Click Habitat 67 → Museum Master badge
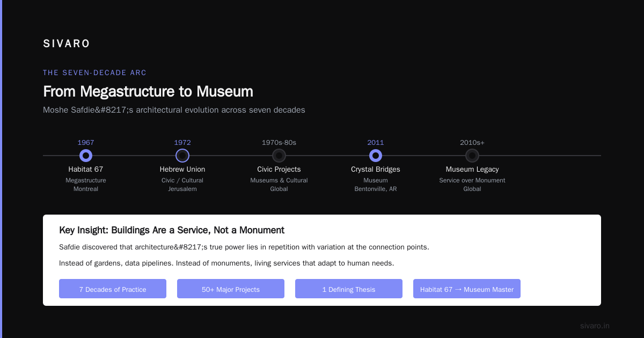The width and height of the screenshot is (644, 338). coord(467,289)
